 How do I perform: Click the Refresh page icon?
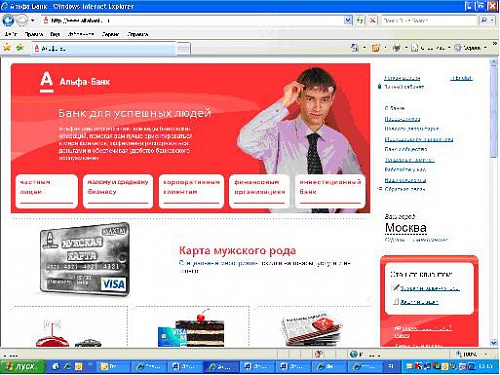360,21
